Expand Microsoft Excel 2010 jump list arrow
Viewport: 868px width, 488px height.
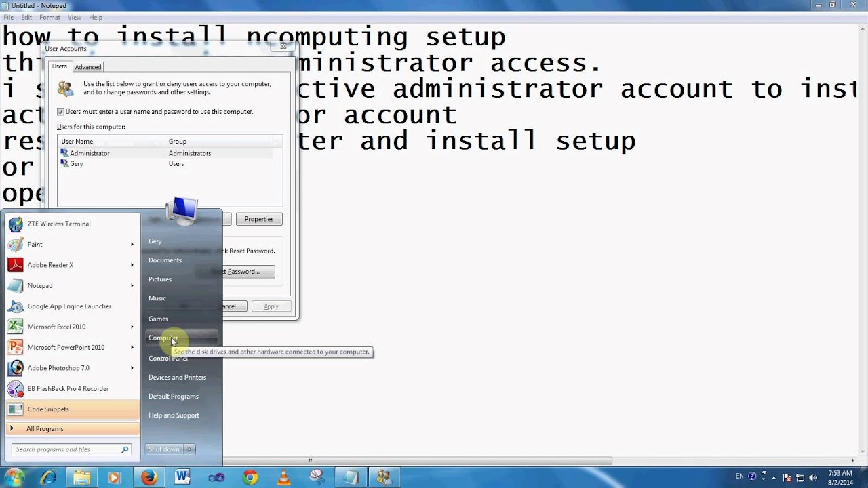tap(132, 327)
